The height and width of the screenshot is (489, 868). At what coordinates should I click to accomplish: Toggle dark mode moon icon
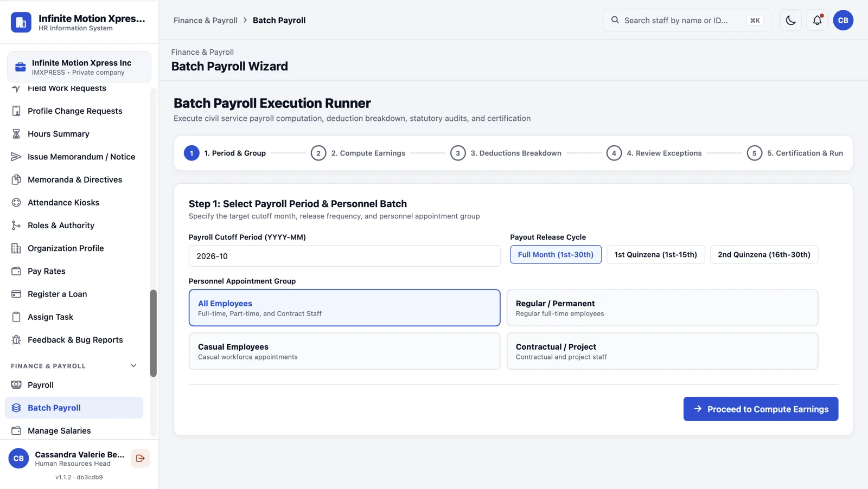pyautogui.click(x=790, y=21)
